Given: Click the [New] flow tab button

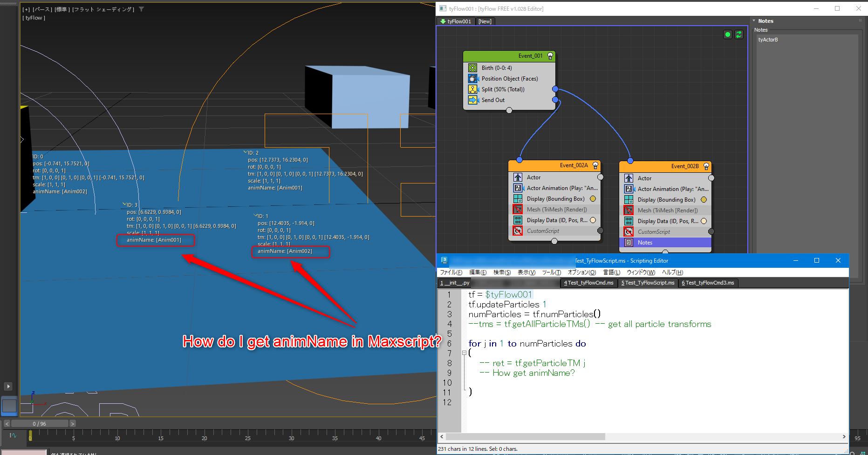Looking at the screenshot, I should coord(485,21).
